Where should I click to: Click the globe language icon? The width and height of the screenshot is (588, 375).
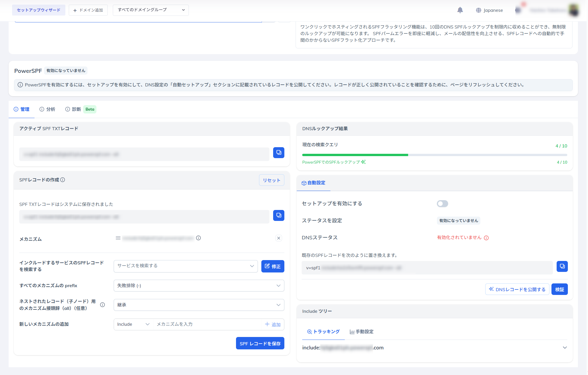tap(479, 10)
